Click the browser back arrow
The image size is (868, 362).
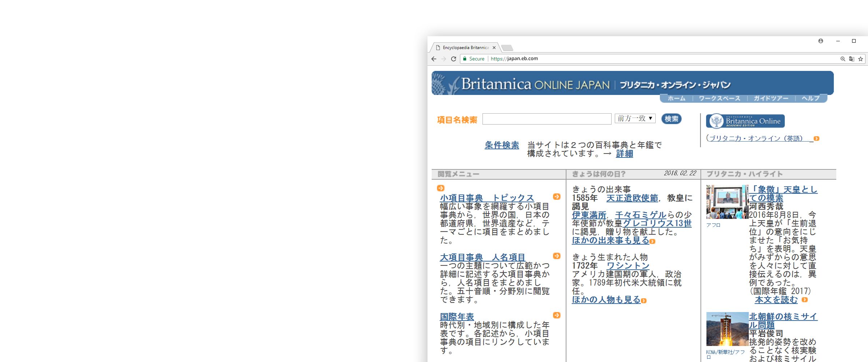(434, 59)
